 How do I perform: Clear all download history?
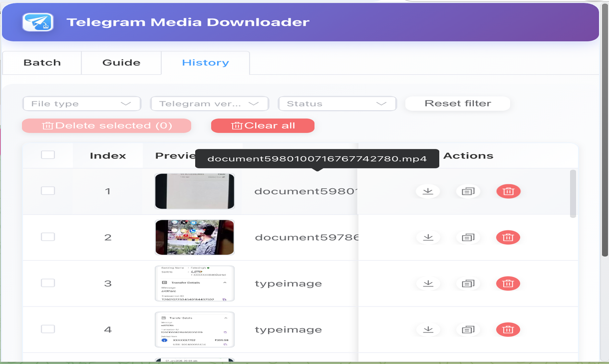click(263, 125)
